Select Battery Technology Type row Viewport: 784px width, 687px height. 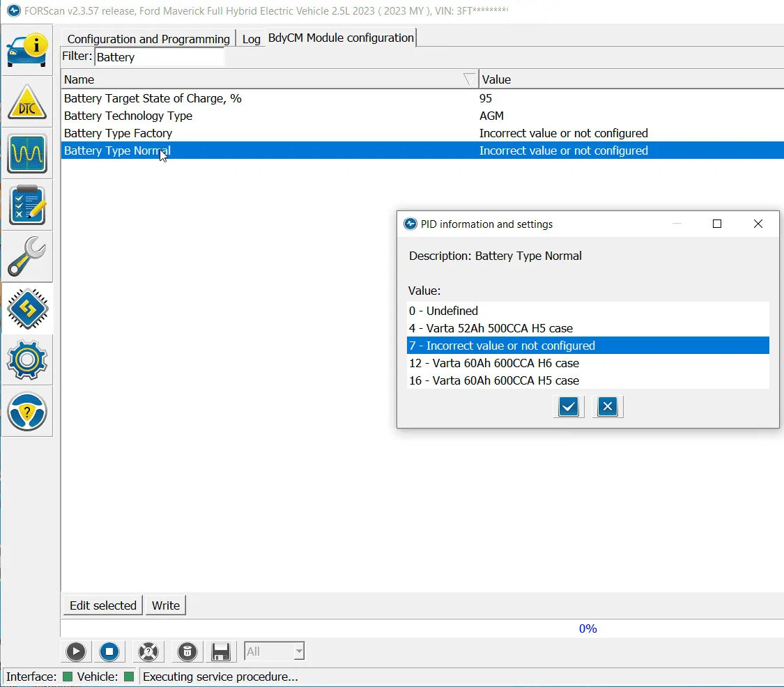point(422,116)
